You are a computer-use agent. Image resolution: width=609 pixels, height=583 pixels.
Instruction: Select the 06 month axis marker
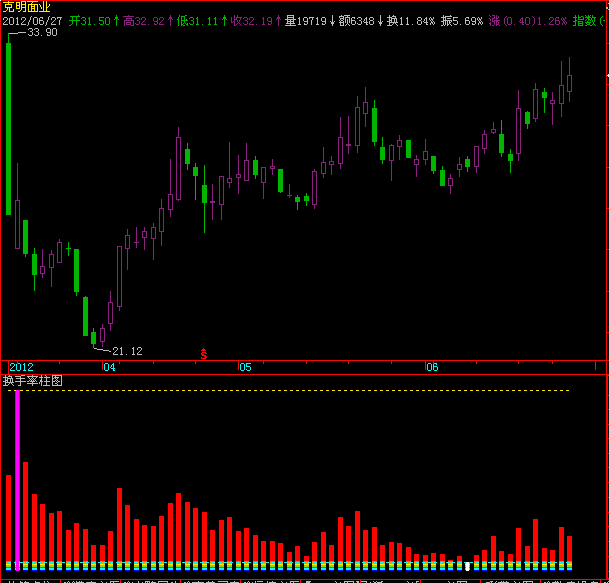pos(432,367)
